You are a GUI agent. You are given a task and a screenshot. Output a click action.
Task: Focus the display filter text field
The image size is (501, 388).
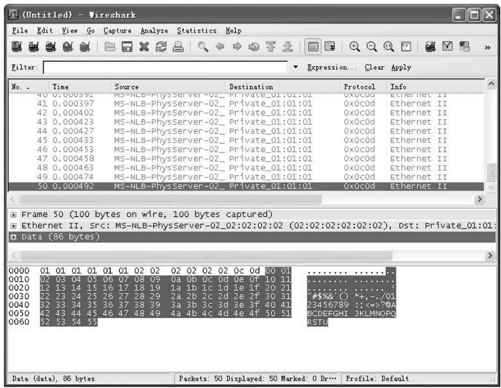[x=165, y=68]
